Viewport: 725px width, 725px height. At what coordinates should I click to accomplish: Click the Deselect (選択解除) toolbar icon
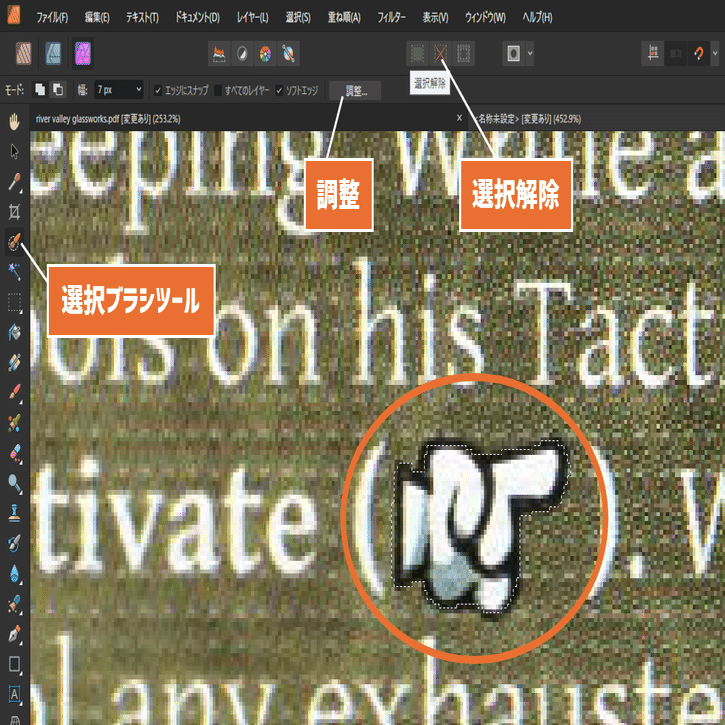point(440,54)
